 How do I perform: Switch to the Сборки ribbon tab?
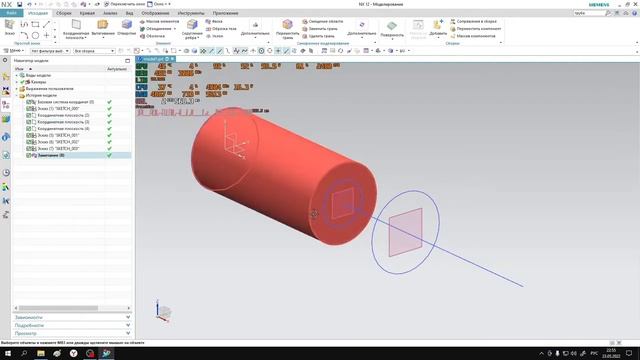(x=64, y=13)
